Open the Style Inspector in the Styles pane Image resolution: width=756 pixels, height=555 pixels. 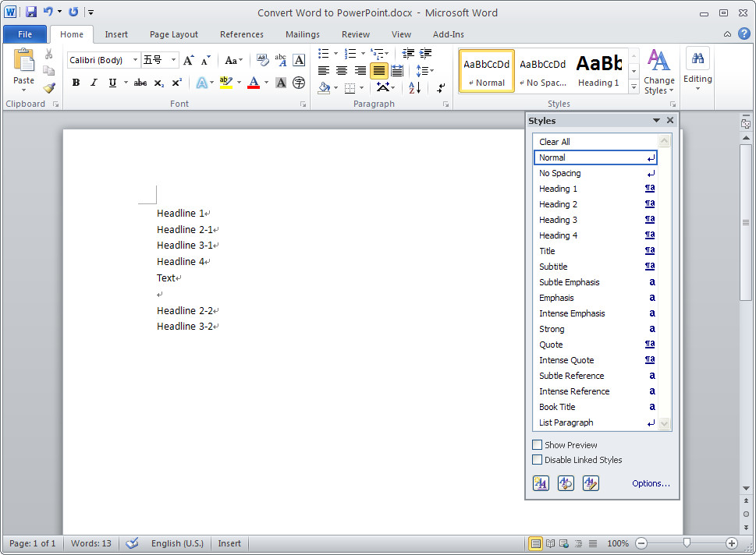pos(566,483)
